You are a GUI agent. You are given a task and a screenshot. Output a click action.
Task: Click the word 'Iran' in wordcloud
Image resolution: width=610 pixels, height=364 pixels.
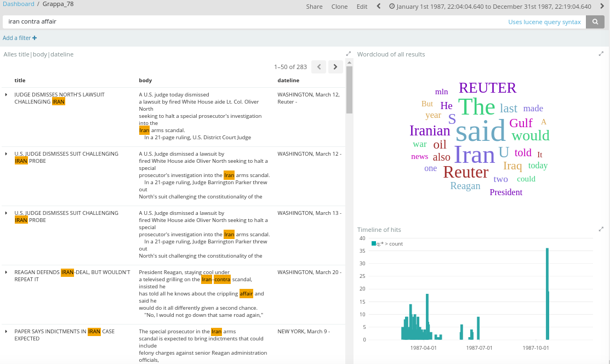pos(474,155)
